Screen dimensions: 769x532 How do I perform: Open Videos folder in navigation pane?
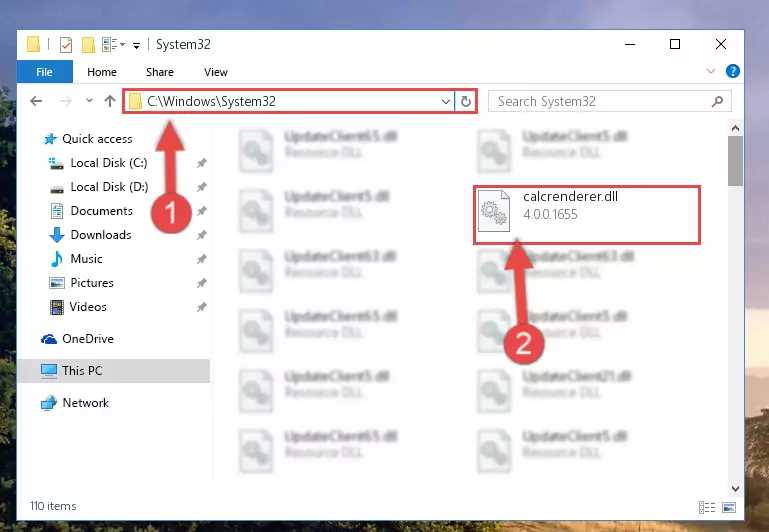point(88,307)
